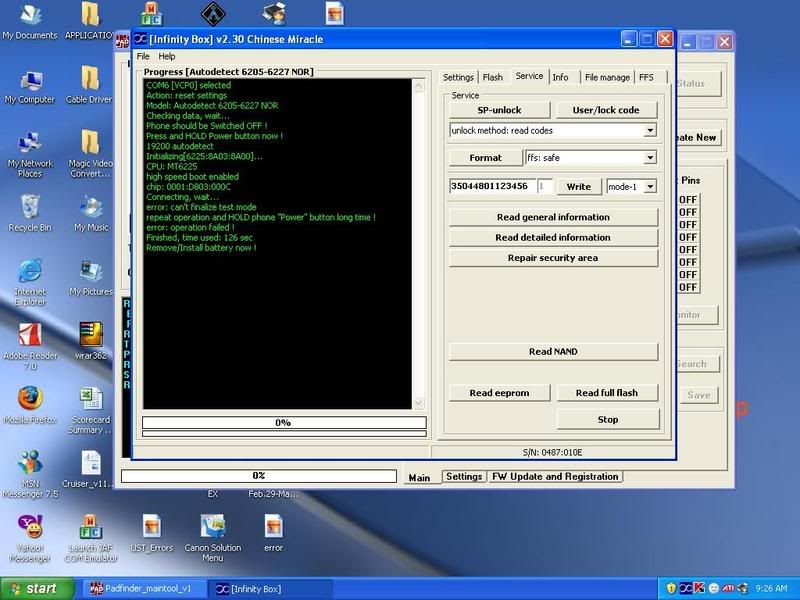Select the printer with person desktop icon
This screenshot has width=800, height=600.
(274, 13)
